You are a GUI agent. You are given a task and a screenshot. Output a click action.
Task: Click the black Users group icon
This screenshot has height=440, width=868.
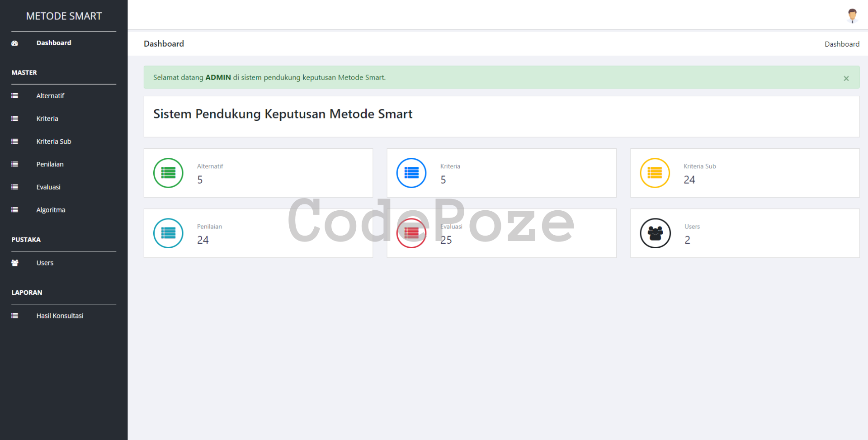point(655,233)
